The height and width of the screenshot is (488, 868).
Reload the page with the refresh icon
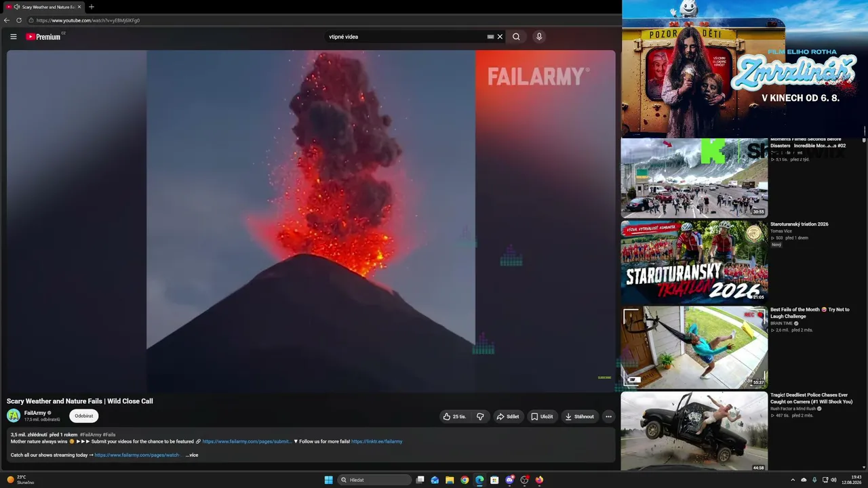click(x=19, y=20)
